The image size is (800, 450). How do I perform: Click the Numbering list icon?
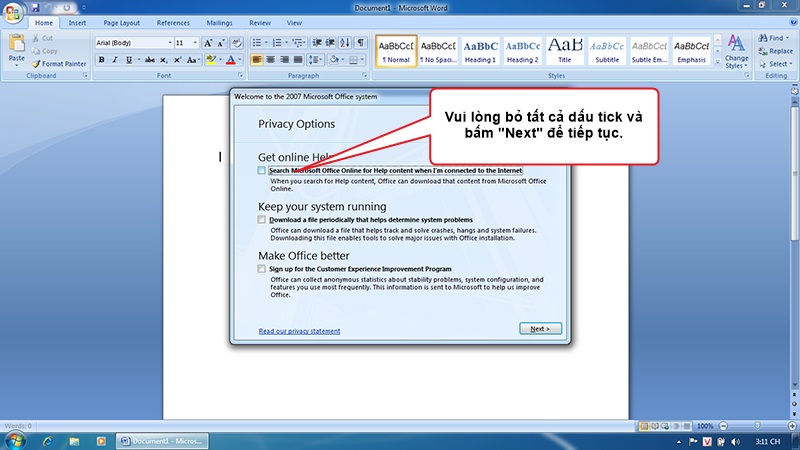pos(277,43)
